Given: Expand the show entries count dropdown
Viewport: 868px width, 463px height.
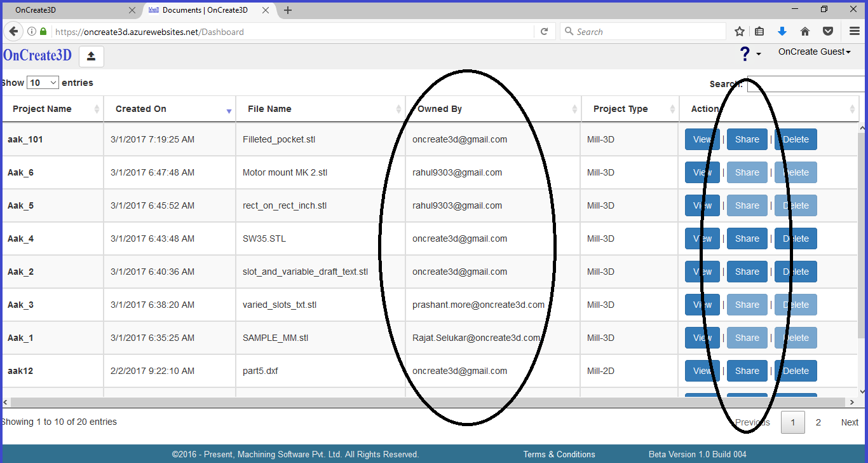Looking at the screenshot, I should [x=43, y=83].
